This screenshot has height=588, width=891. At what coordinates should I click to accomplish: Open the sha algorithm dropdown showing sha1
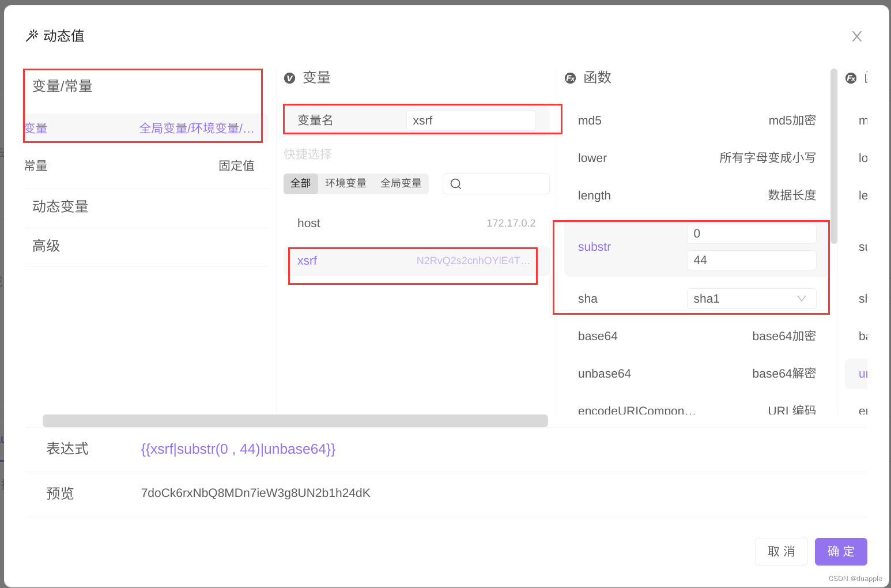(x=752, y=299)
